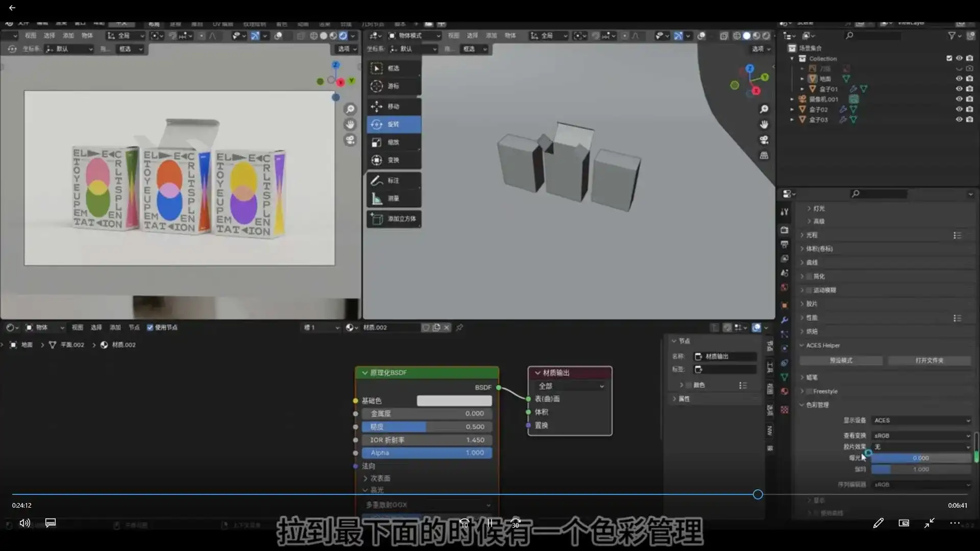
Task: Hide the 盒子02 object with eye icon
Action: click(x=959, y=109)
